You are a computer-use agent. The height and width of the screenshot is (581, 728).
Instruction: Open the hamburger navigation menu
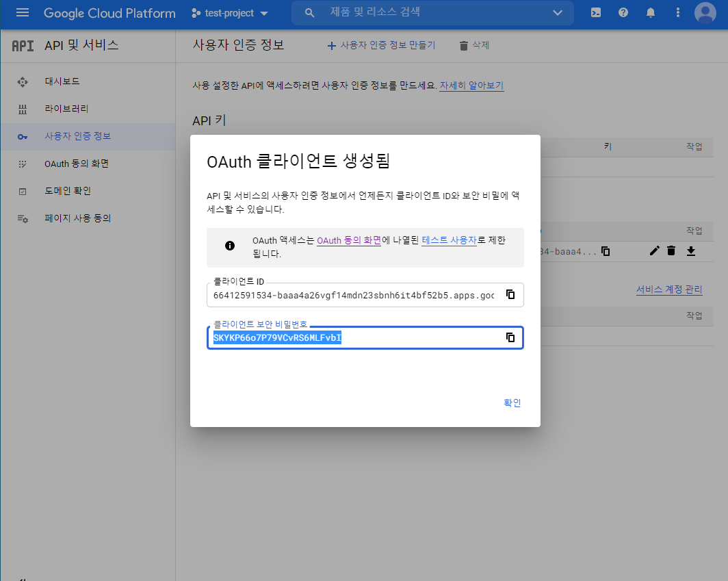pyautogui.click(x=23, y=12)
